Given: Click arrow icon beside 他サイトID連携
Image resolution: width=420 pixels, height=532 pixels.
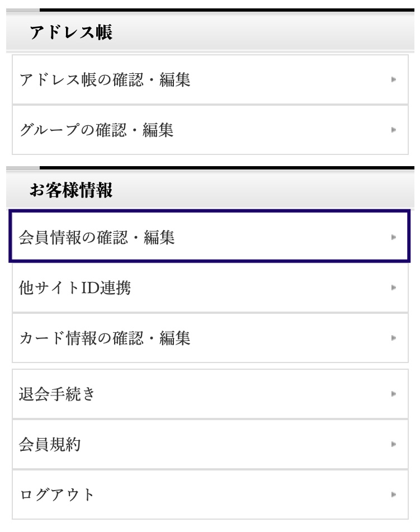Looking at the screenshot, I should pyautogui.click(x=394, y=288).
